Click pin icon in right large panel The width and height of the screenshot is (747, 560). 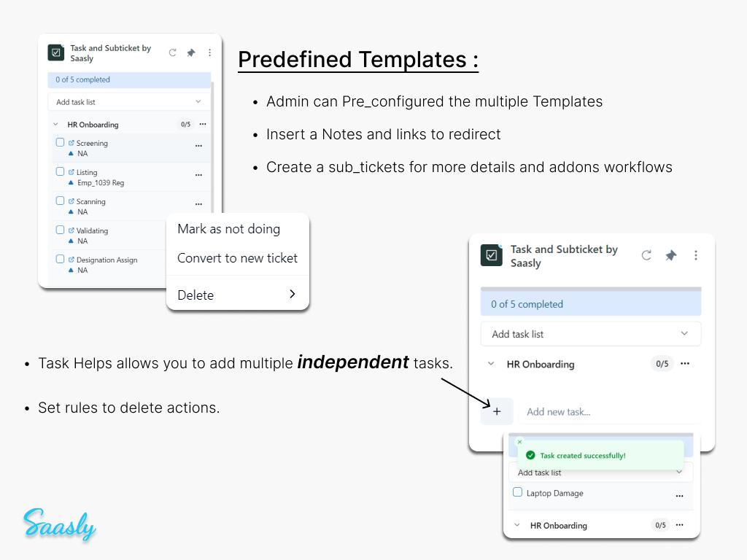[671, 255]
